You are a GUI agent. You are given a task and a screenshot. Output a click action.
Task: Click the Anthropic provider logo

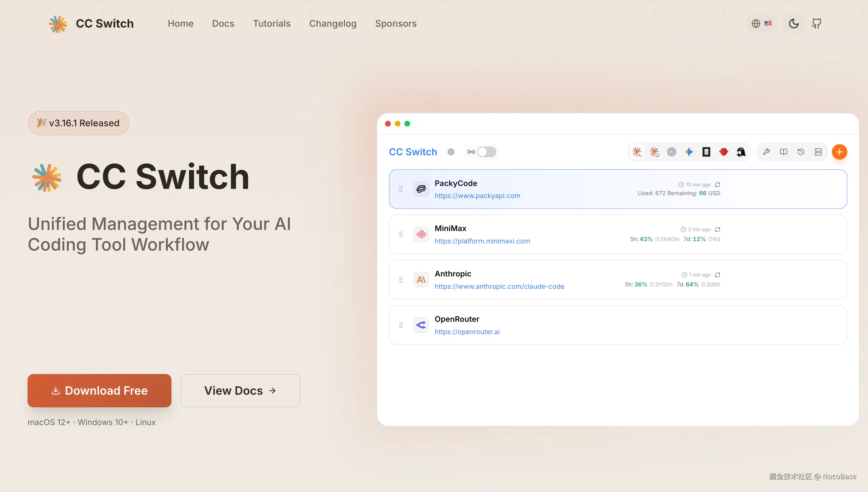pyautogui.click(x=421, y=280)
